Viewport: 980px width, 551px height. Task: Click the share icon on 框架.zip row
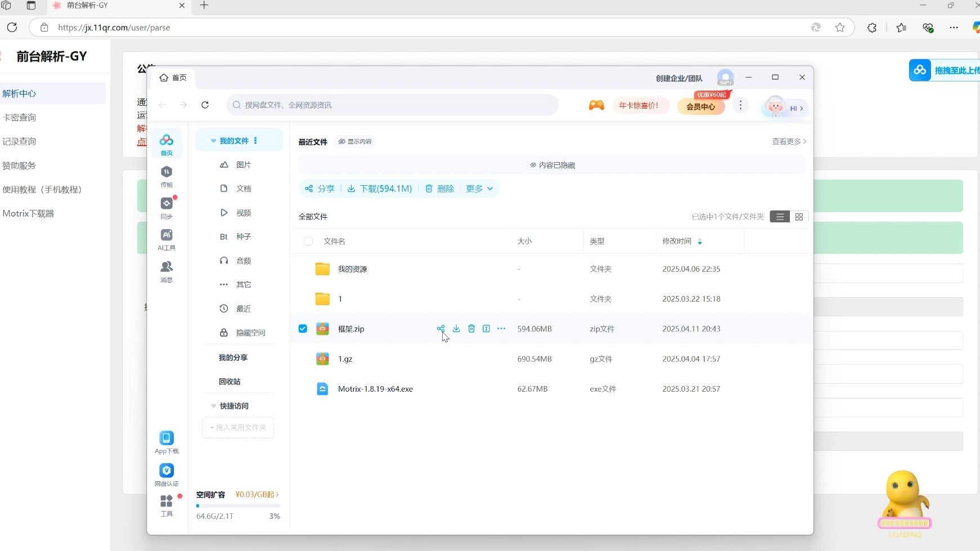[441, 329]
